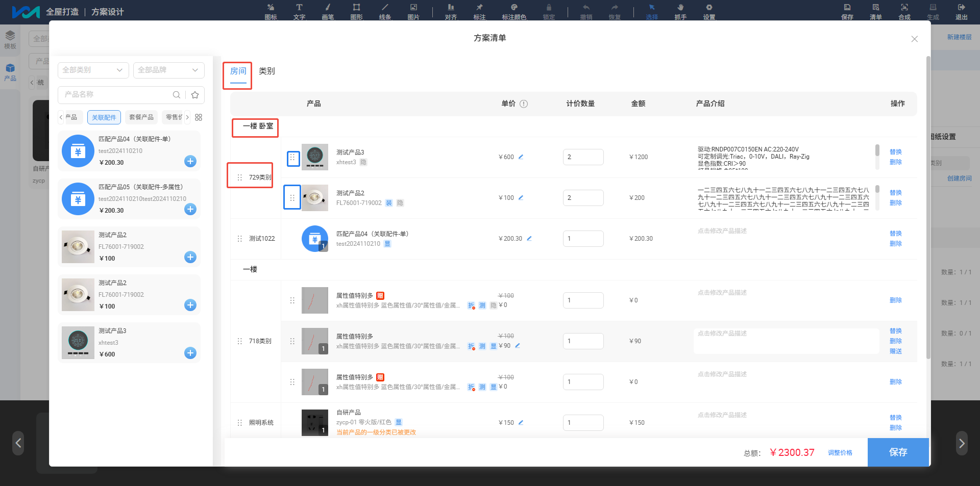Select the 标注颜色 toolbar tool
The width and height of the screenshot is (980, 486).
click(514, 11)
